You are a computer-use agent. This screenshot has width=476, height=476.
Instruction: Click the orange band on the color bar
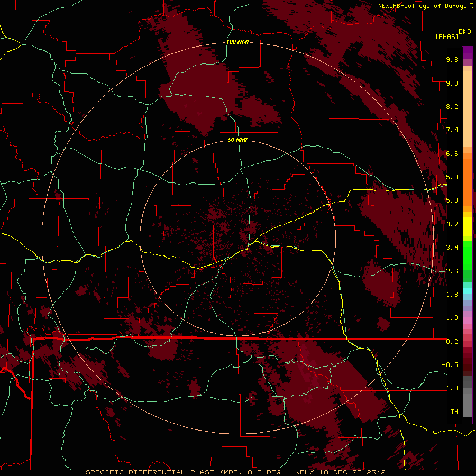467,182
